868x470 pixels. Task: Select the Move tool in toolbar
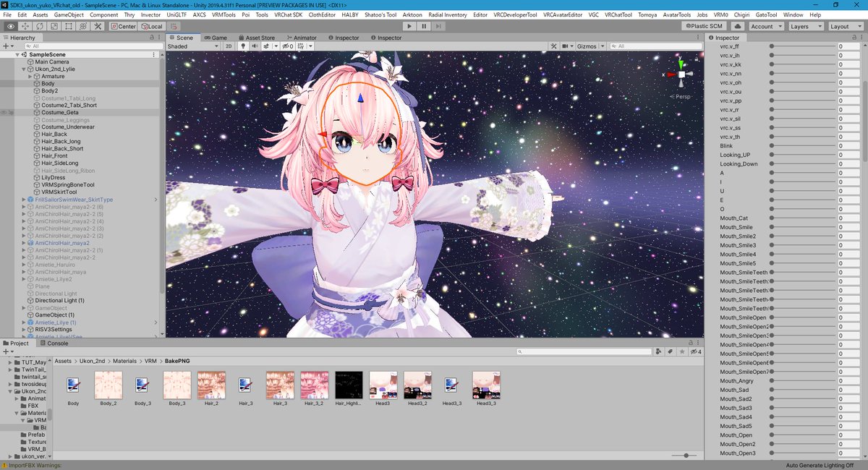click(x=25, y=26)
